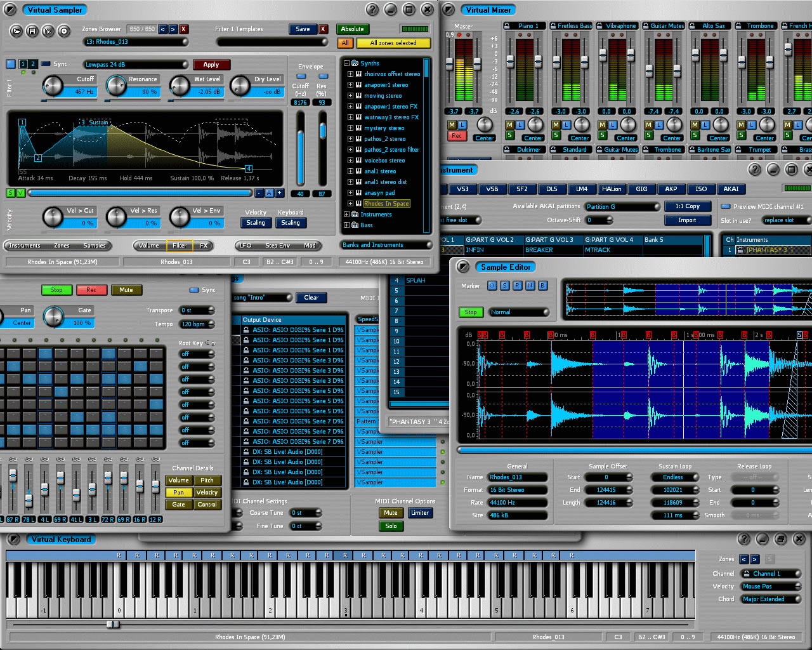Click green S button below envelope graph
The width and height of the screenshot is (812, 650).
point(11,193)
